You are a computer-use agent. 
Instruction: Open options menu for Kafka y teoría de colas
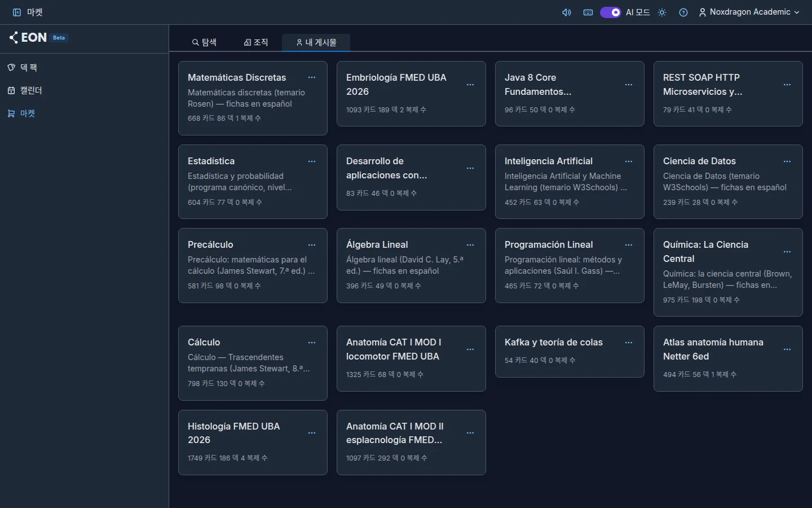point(629,343)
